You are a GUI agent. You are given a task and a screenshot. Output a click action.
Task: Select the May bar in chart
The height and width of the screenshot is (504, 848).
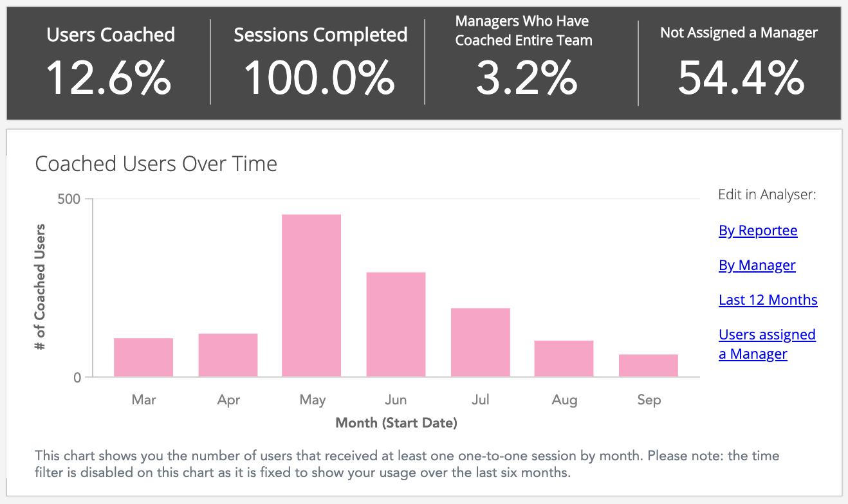click(x=311, y=296)
